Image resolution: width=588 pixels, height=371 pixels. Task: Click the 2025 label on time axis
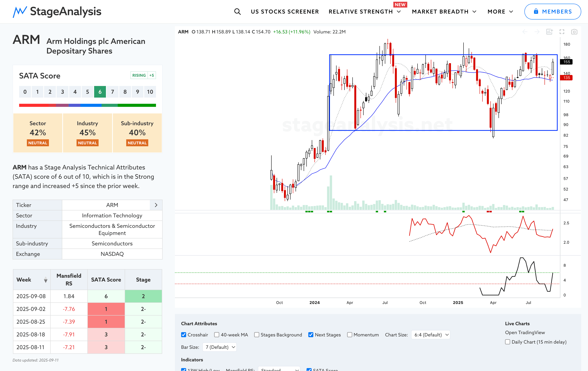[458, 302]
